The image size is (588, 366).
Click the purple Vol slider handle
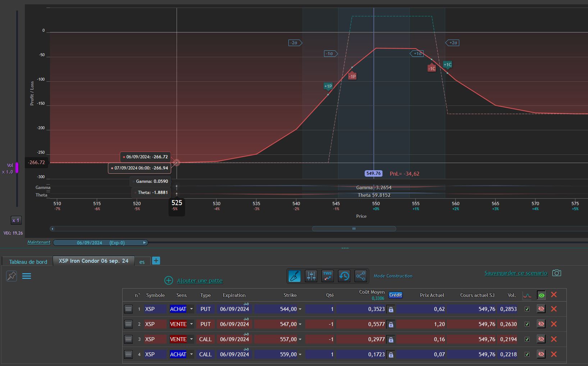click(x=17, y=167)
